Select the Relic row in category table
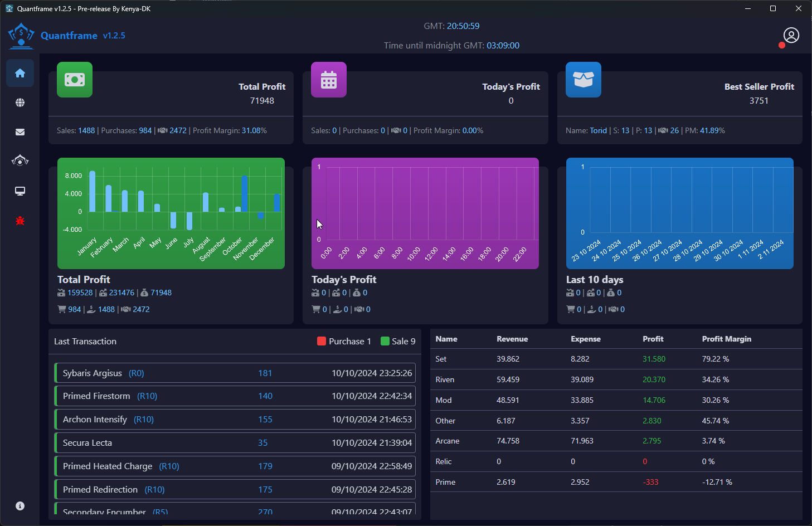Screen dimensions: 812x526 pos(616,461)
